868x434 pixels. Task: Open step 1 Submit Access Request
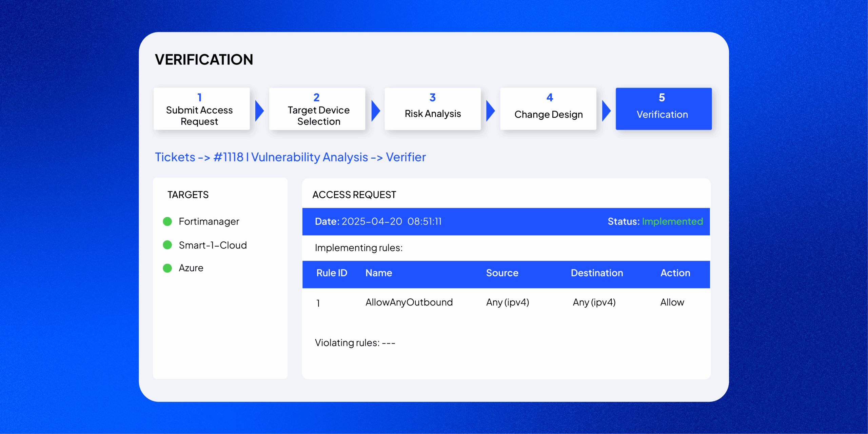tap(202, 109)
